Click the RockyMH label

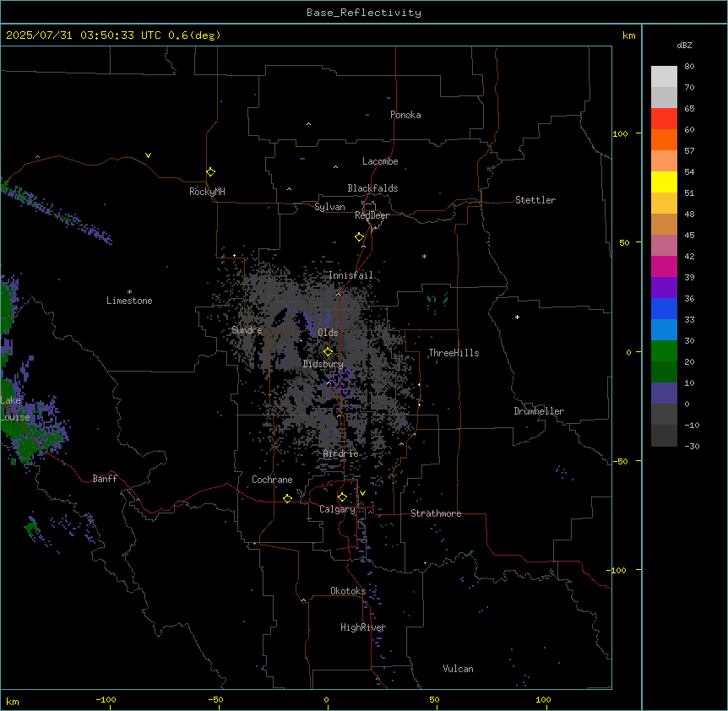[x=207, y=192]
